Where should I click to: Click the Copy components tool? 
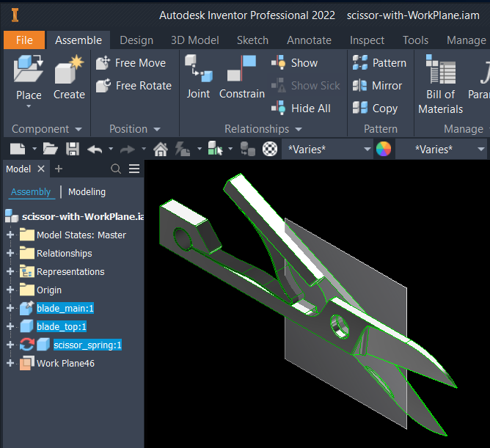[x=375, y=108]
